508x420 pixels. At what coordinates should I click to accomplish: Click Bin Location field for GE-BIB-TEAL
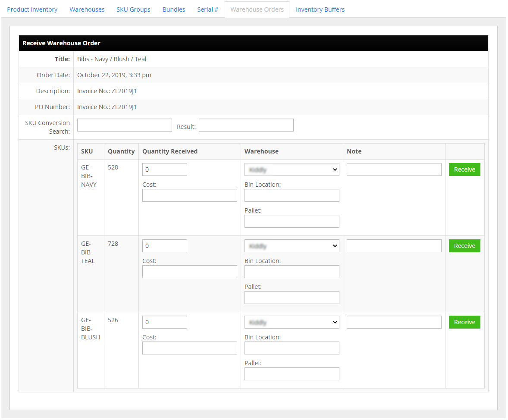pyautogui.click(x=292, y=272)
